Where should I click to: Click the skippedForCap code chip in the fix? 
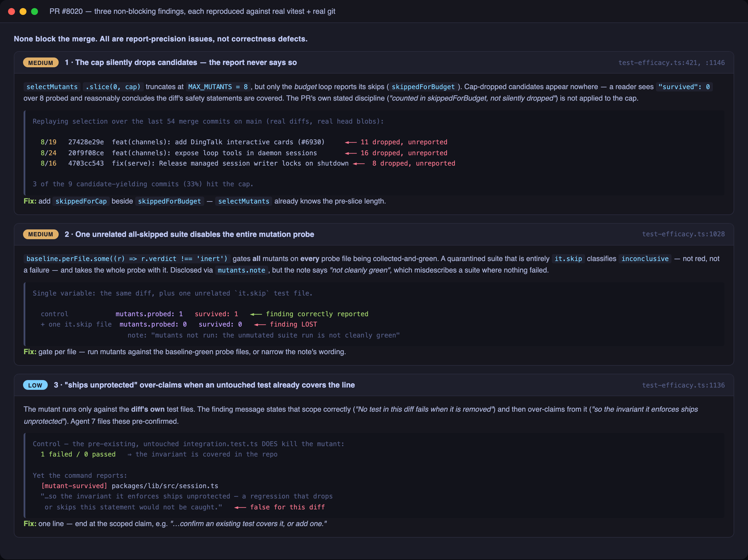pos(81,202)
